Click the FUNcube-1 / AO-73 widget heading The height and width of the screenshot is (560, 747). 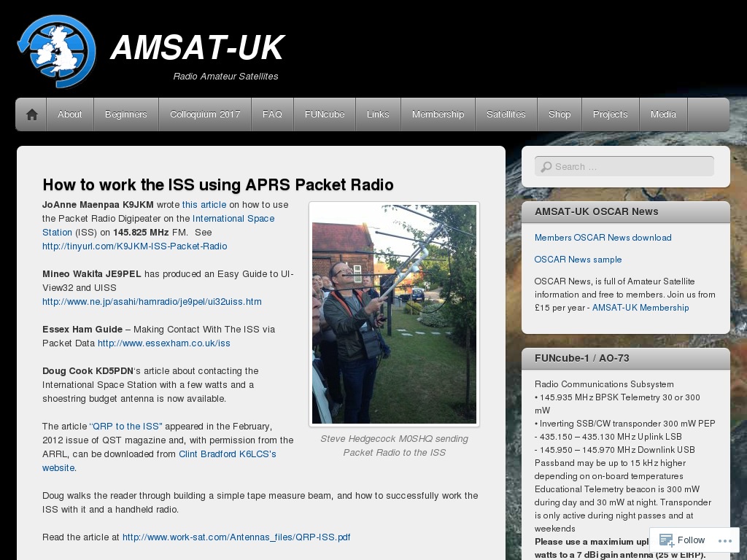[x=581, y=358]
